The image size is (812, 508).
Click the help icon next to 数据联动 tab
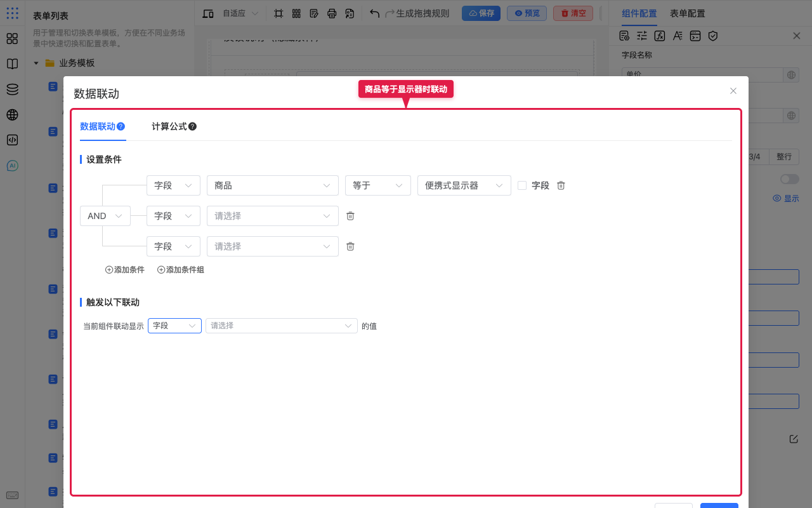pos(121,126)
